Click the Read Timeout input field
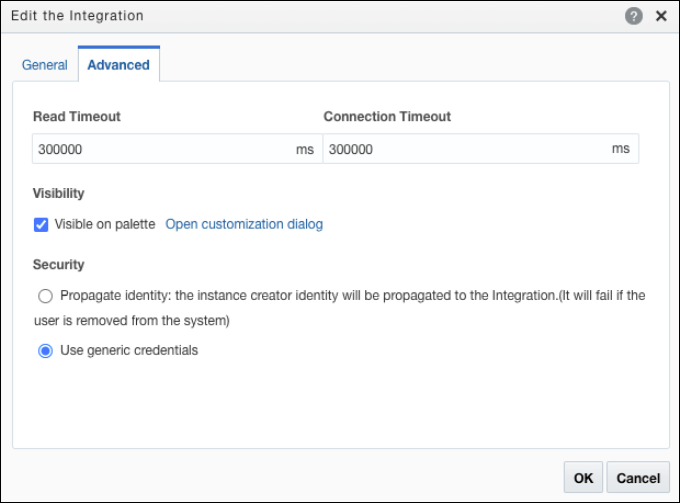 (x=160, y=149)
